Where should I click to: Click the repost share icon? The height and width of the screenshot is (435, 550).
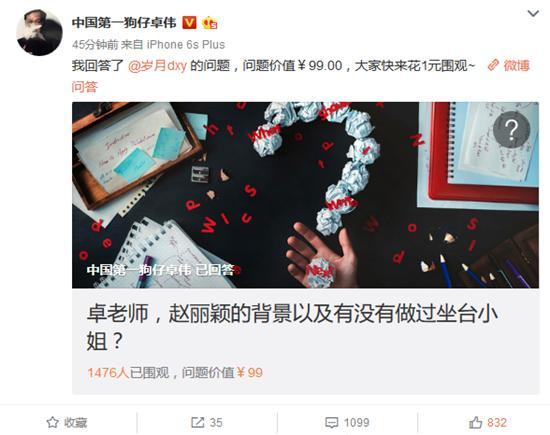tap(197, 422)
